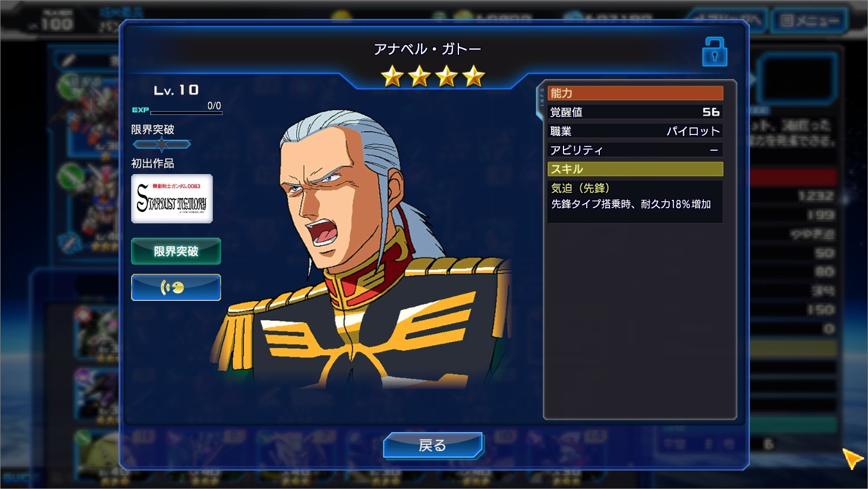Select the スキル section header

tap(635, 169)
